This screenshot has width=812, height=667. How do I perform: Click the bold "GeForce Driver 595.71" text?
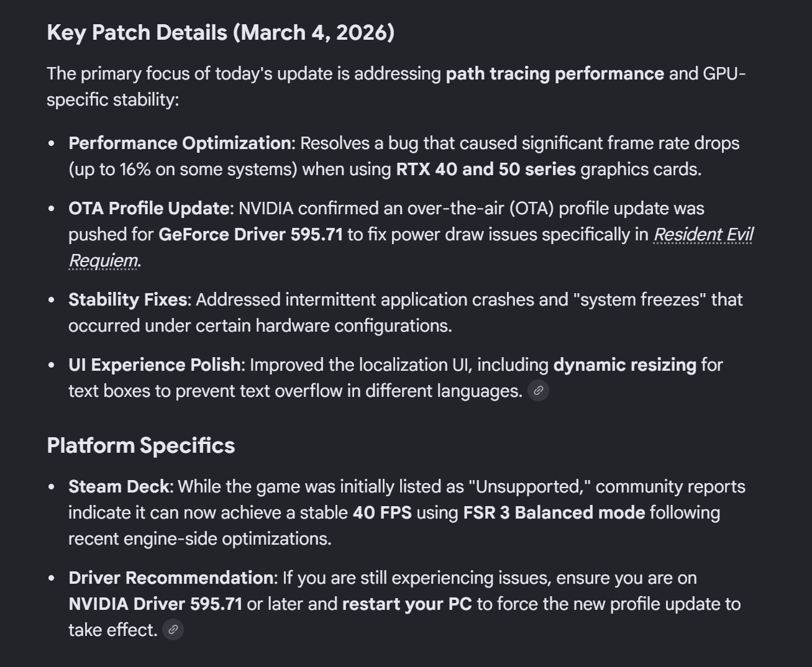click(x=250, y=235)
